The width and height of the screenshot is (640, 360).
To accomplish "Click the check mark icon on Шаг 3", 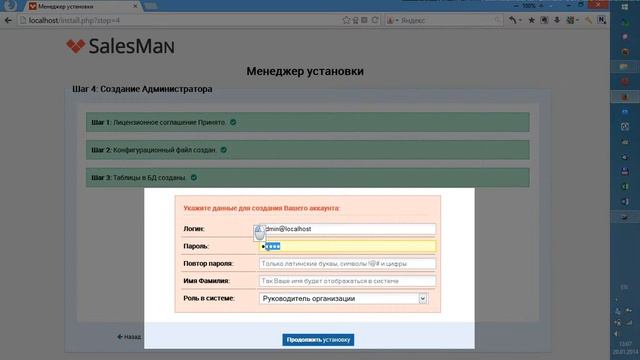I will 193,178.
